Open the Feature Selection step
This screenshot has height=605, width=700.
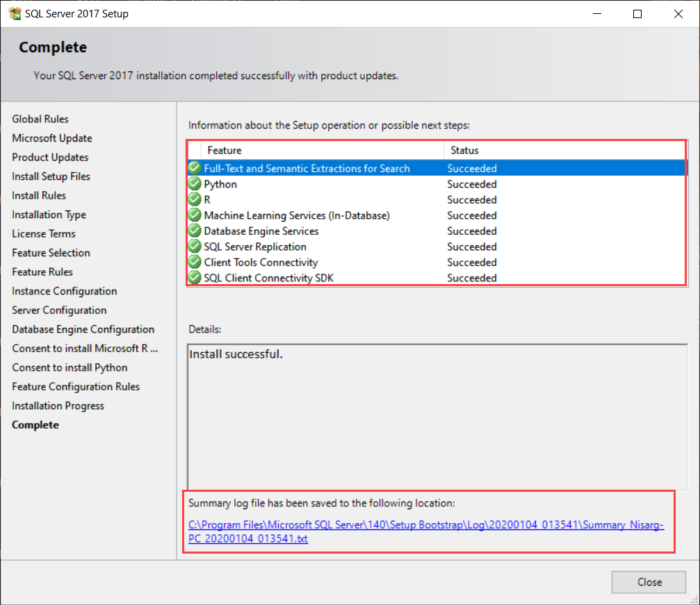click(x=51, y=252)
